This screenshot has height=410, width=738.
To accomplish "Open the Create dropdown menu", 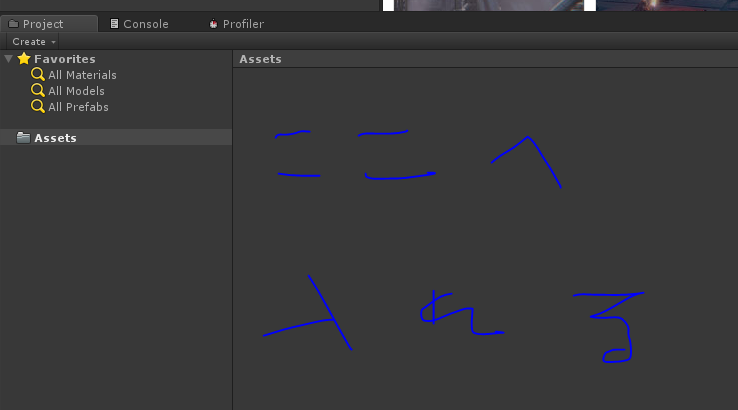I will (33, 41).
